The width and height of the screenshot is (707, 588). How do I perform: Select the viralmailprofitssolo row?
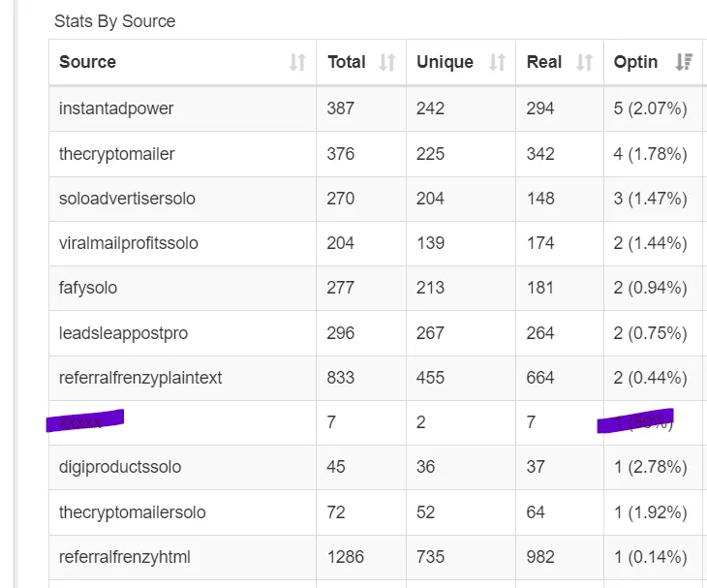coord(128,243)
